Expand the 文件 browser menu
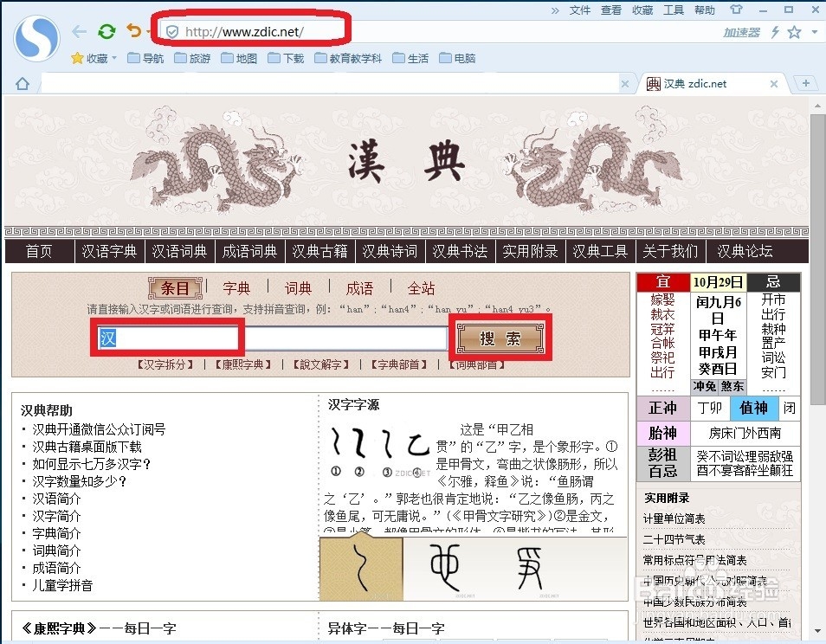The width and height of the screenshot is (826, 644). click(578, 10)
